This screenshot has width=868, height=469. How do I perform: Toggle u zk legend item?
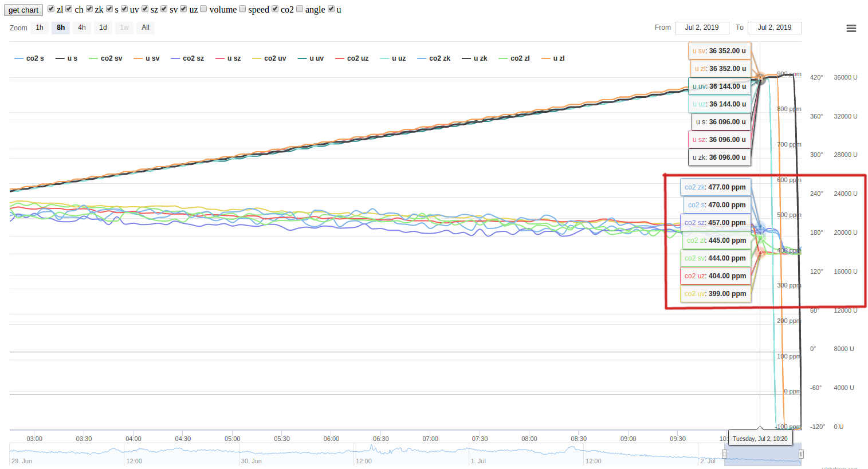point(475,58)
